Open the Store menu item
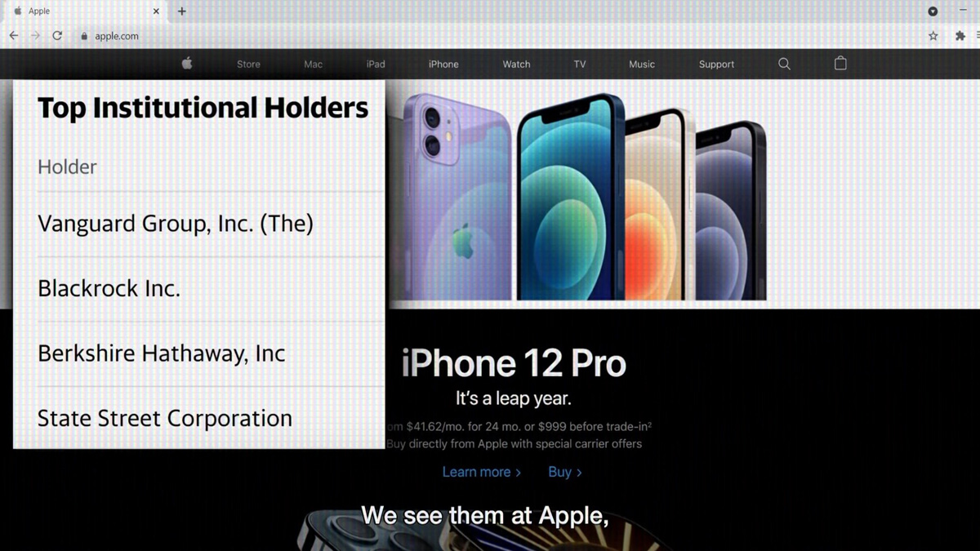The width and height of the screenshot is (980, 551). tap(248, 64)
